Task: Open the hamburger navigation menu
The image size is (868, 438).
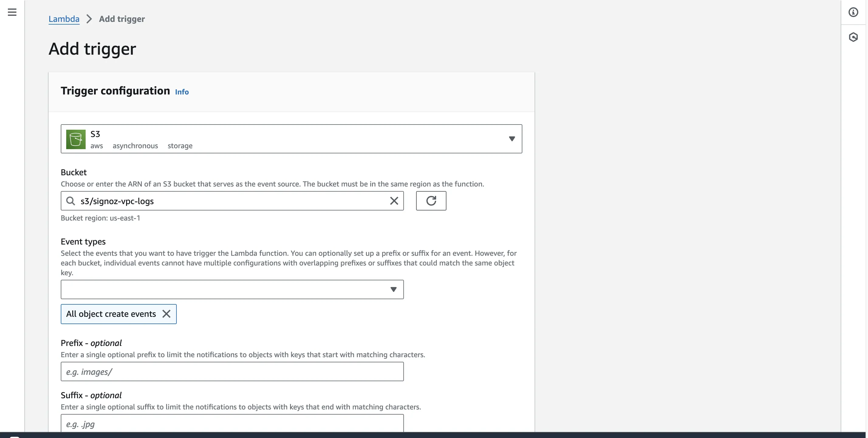Action: tap(12, 12)
